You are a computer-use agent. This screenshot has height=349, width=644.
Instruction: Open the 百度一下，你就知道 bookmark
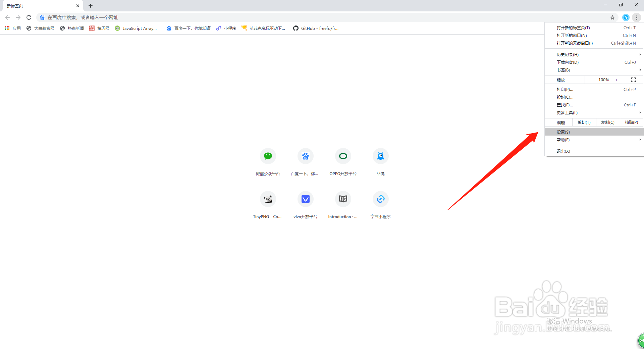189,29
